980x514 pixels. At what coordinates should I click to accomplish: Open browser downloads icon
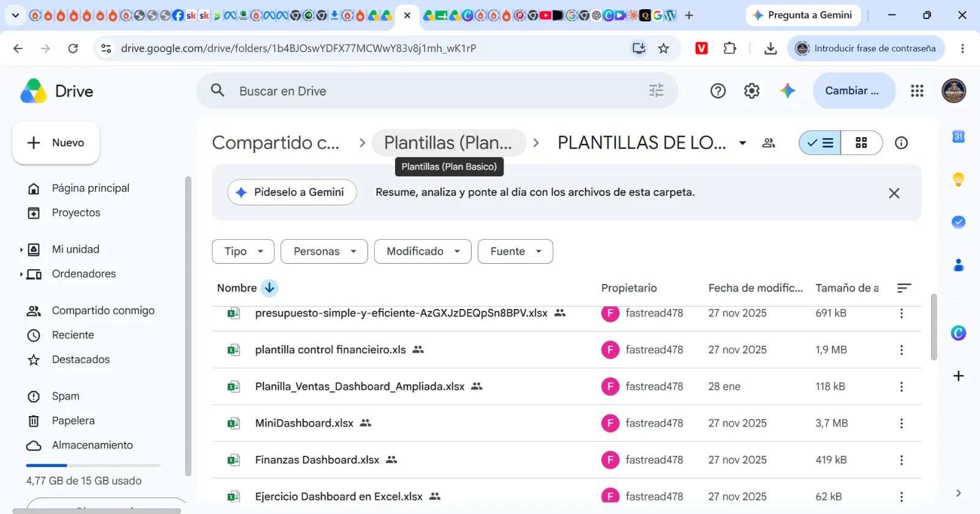[771, 48]
